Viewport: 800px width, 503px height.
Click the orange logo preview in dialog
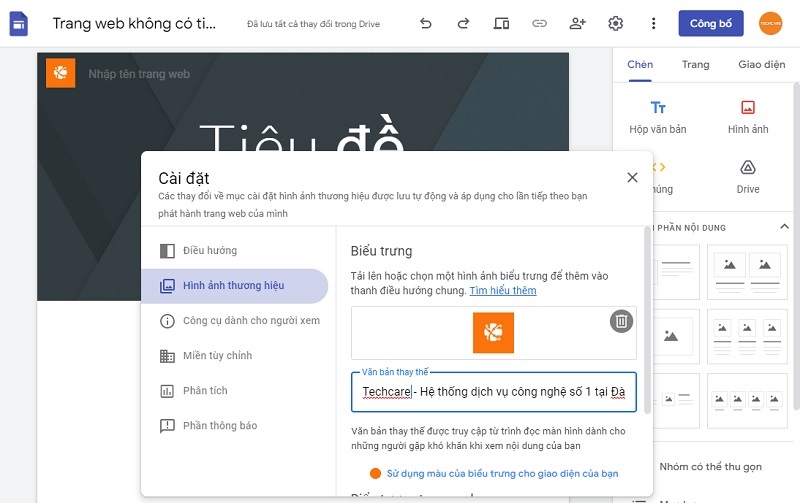[493, 333]
